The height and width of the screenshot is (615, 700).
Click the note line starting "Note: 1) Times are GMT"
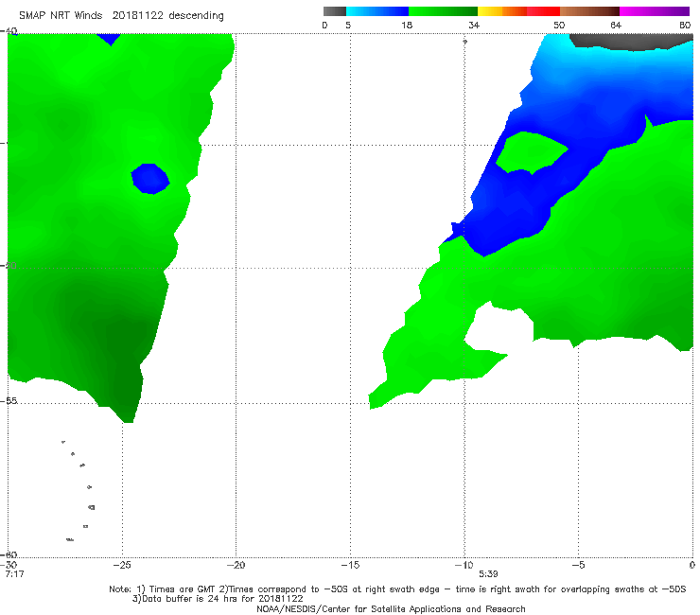tap(397, 589)
